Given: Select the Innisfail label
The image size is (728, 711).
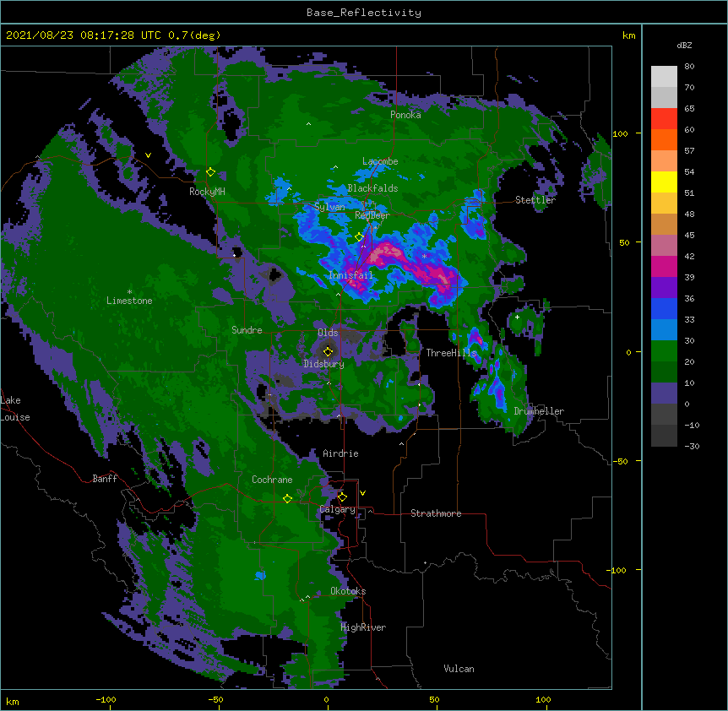Looking at the screenshot, I should click(351, 275).
